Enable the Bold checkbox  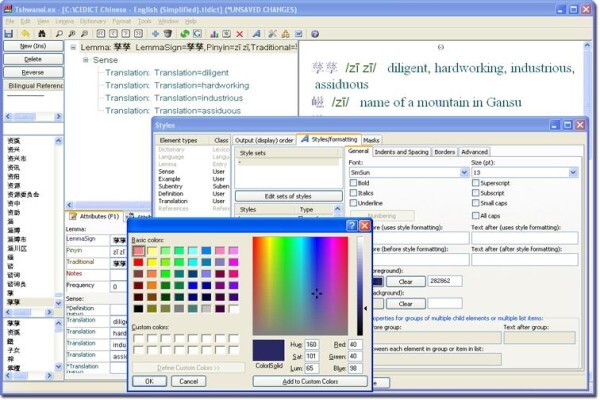point(353,183)
